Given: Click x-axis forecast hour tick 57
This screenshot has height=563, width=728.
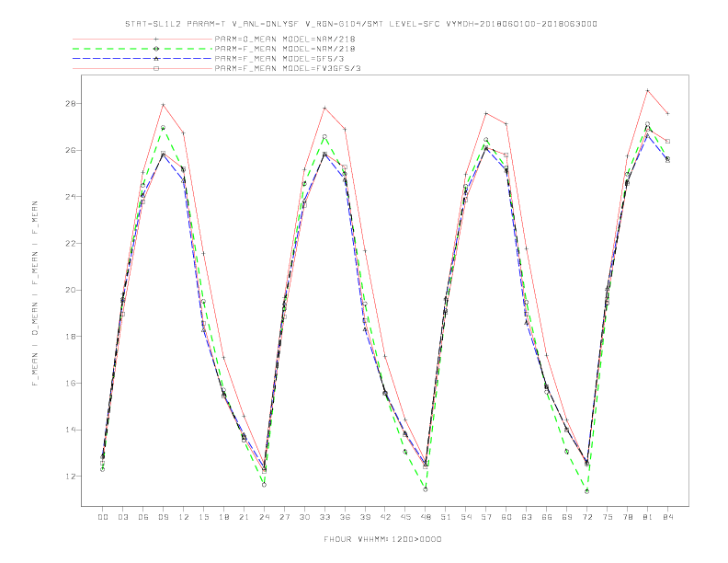Looking at the screenshot, I should 486,517.
